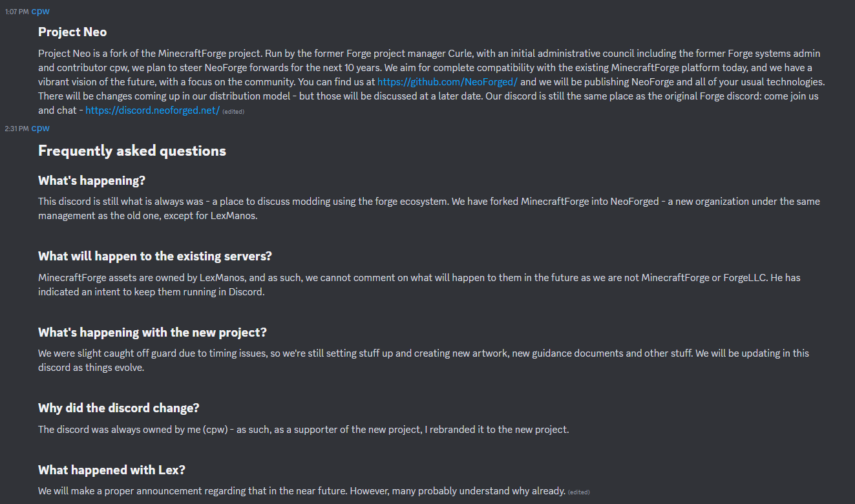Open the discord.neoforged.net link
Image resolution: width=855 pixels, height=504 pixels.
153,110
